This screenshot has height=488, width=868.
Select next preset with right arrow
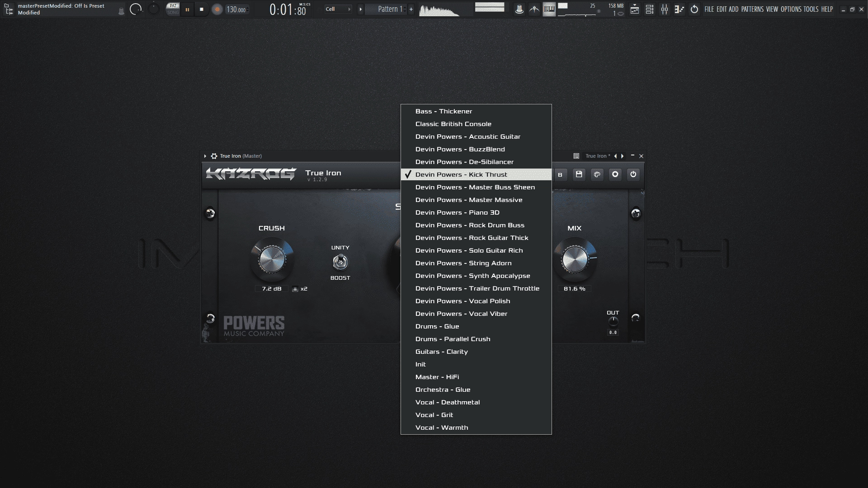[623, 156]
